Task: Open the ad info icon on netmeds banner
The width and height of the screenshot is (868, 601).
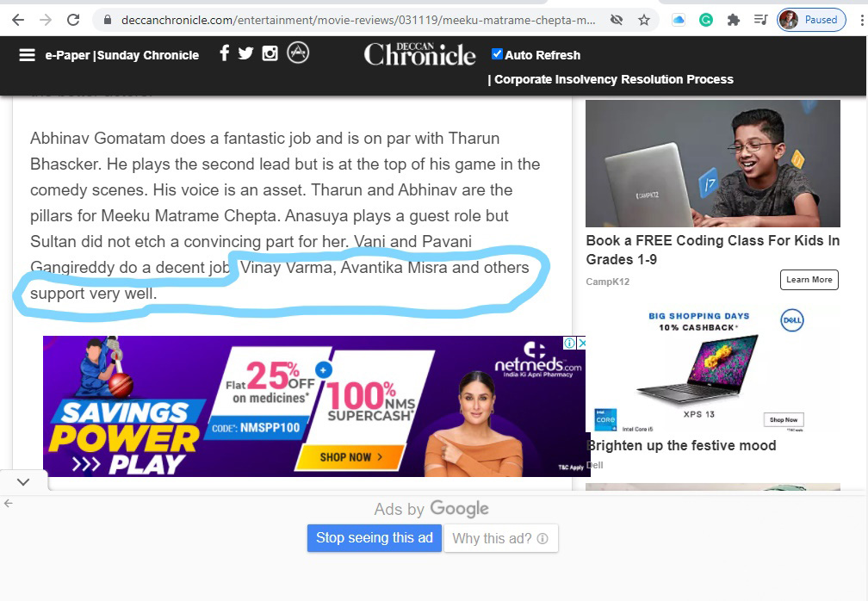Action: click(x=570, y=343)
